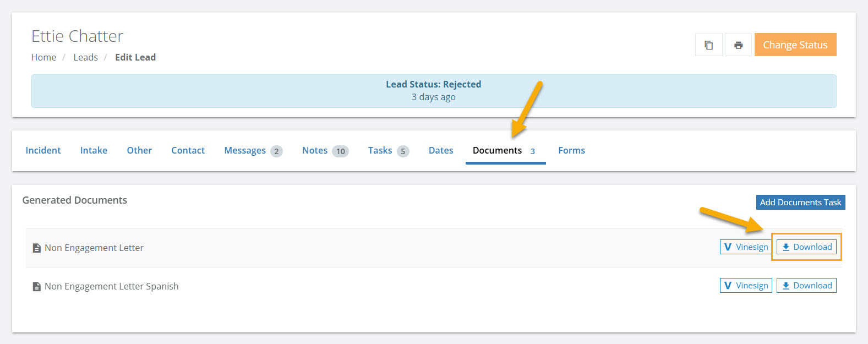Click Vinesign for Non Engagement Letter Spanish

click(x=746, y=286)
